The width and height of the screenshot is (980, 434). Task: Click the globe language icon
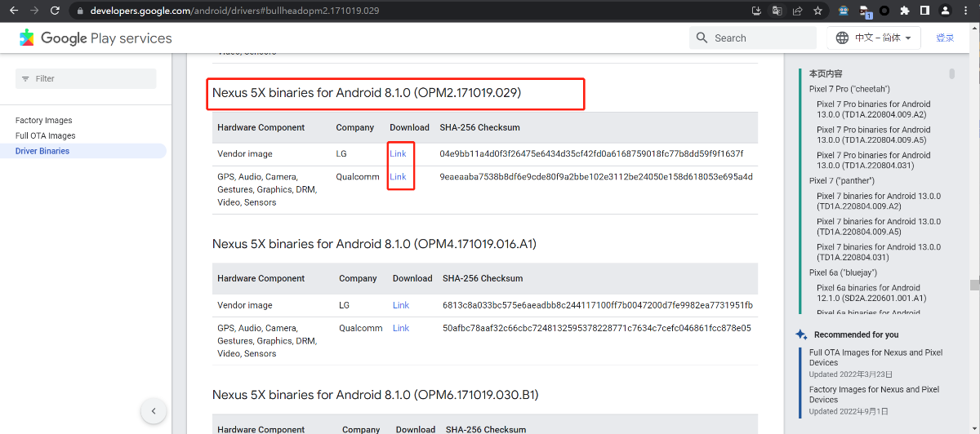pyautogui.click(x=842, y=38)
